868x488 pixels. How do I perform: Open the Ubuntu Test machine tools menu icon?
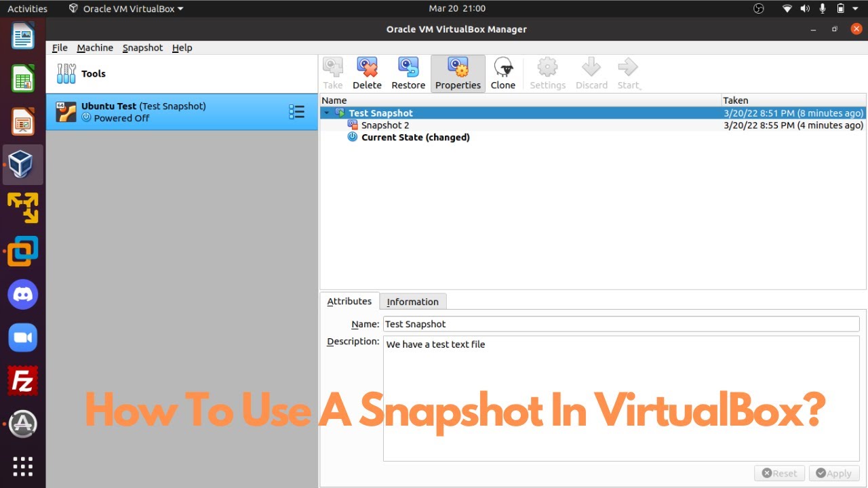(296, 112)
